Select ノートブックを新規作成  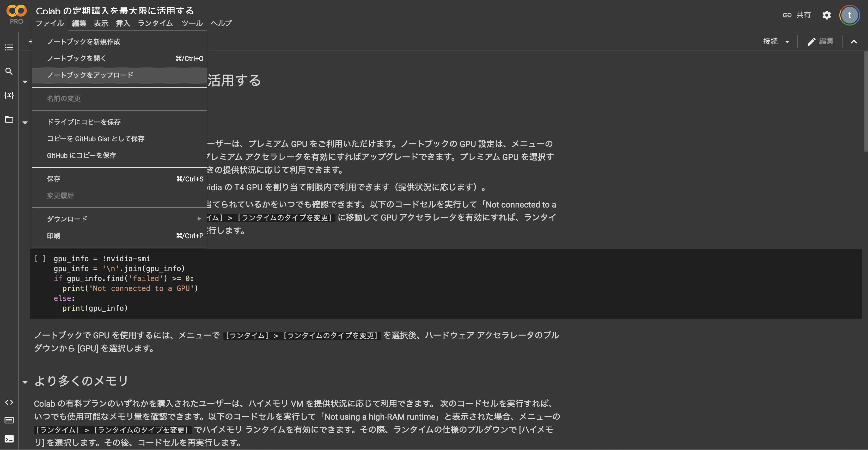120,41
